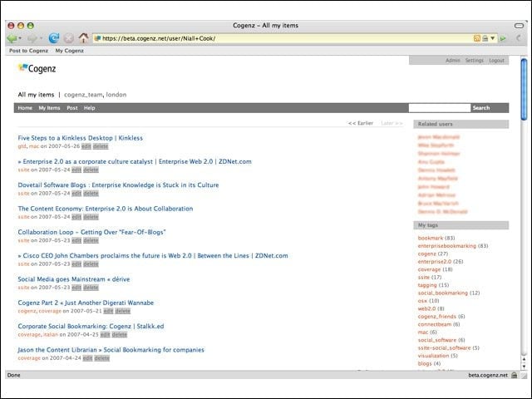Open Five Steps to a Kinkless Desktop link
Image resolution: width=532 pixels, height=399 pixels.
(80, 138)
